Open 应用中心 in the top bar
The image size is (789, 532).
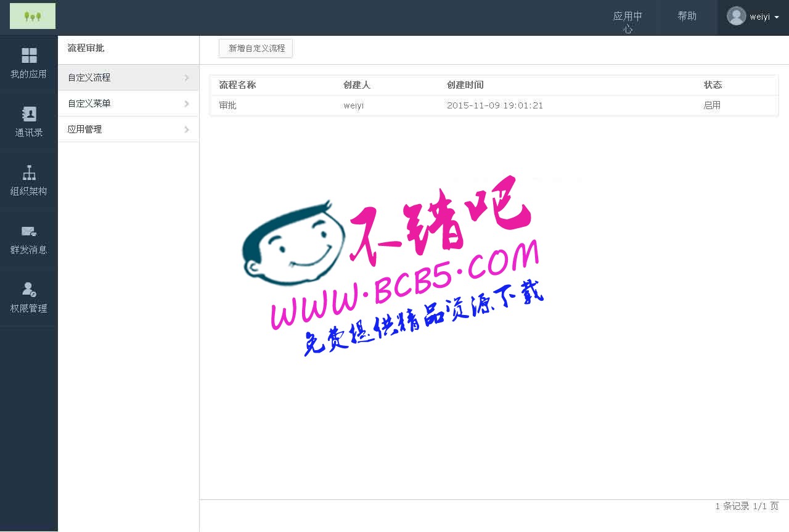(628, 22)
